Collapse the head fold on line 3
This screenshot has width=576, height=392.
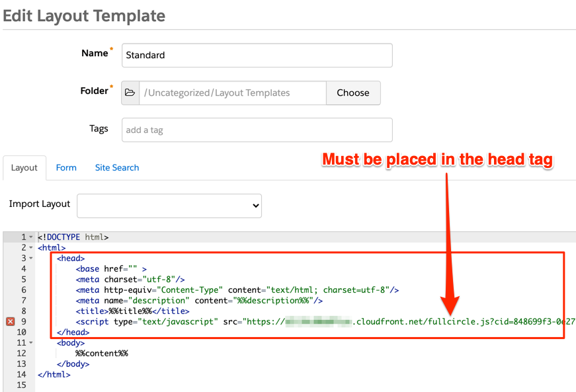(31, 258)
